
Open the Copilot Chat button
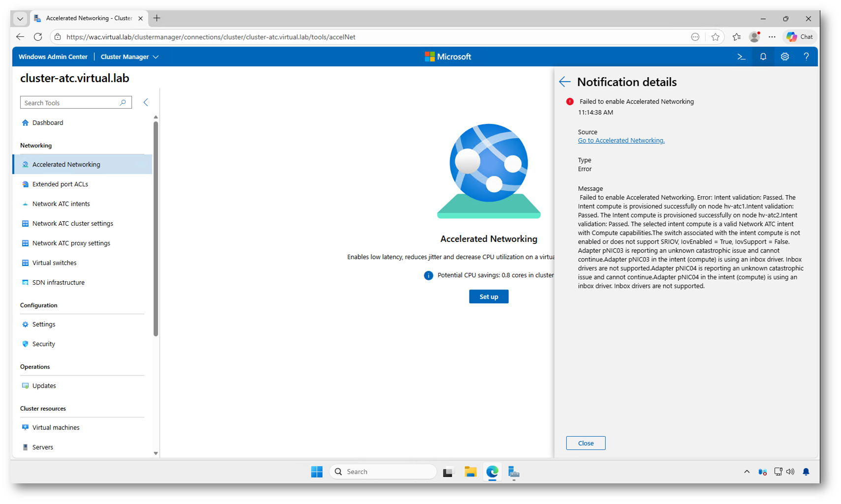pyautogui.click(x=800, y=37)
